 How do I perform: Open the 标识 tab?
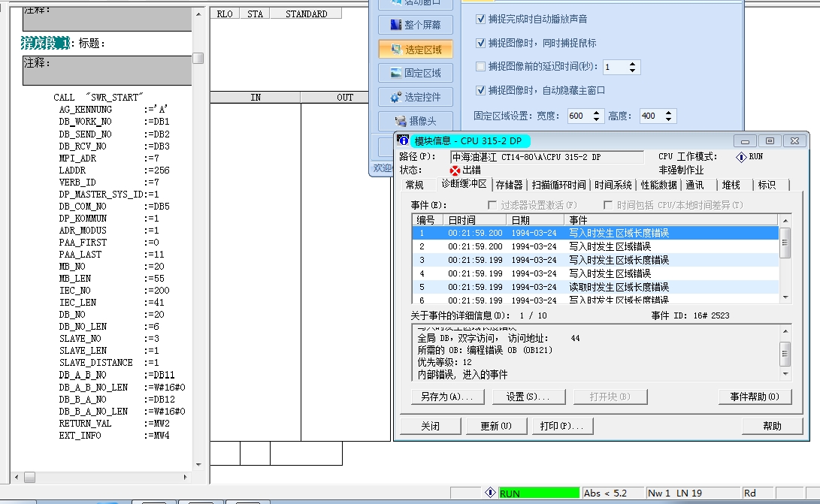tap(767, 185)
